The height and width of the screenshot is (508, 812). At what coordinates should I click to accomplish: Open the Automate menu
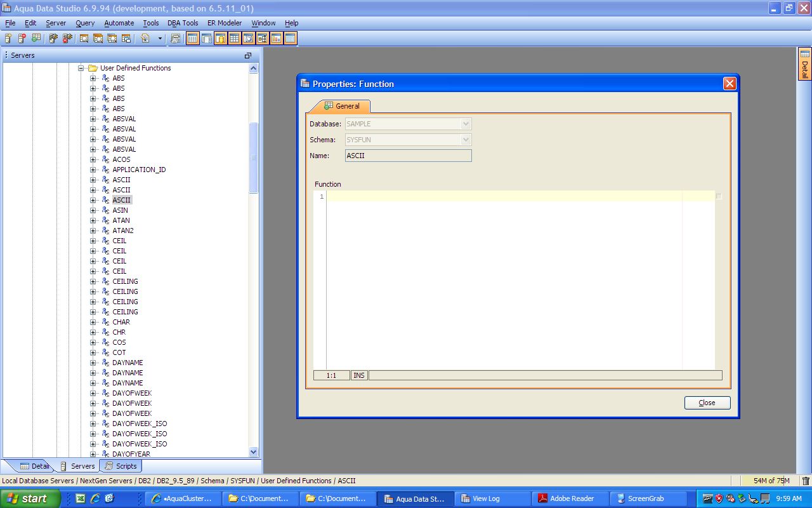(119, 23)
